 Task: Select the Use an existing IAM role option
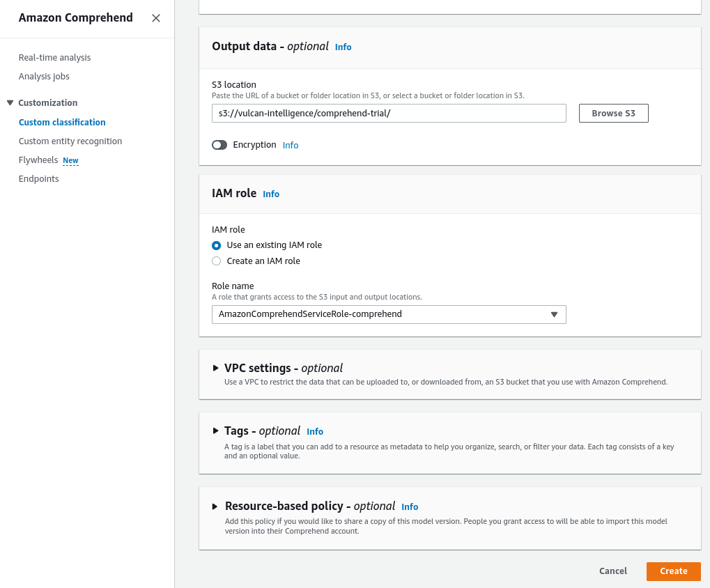[216, 245]
